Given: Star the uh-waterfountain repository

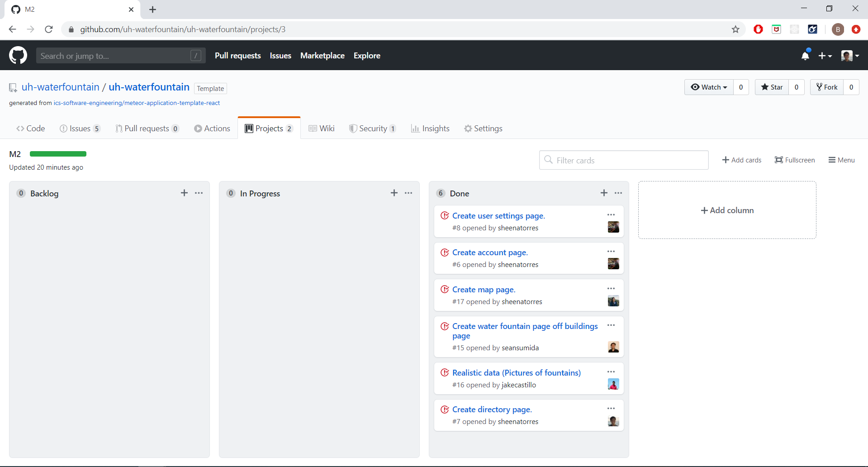Looking at the screenshot, I should (x=772, y=87).
